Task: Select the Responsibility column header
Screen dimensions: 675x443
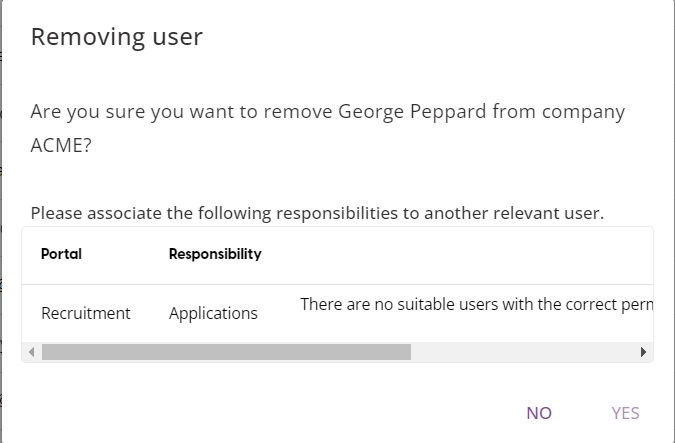Action: (x=215, y=254)
